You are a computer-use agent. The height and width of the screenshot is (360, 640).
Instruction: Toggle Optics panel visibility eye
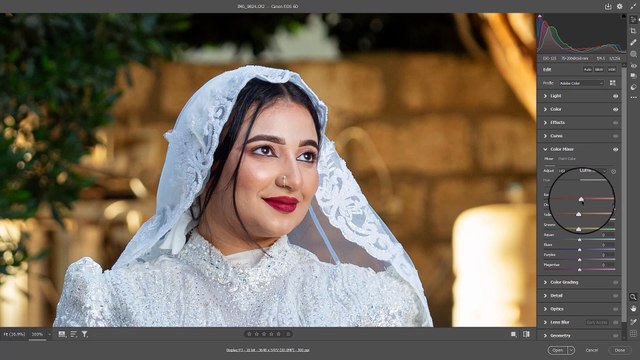615,309
